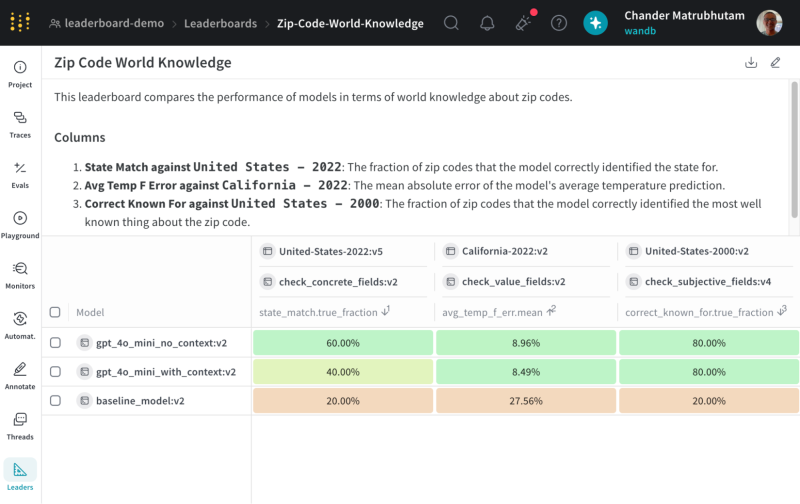800x504 pixels.
Task: Edit leaderboard using the pencil icon
Action: coord(776,62)
